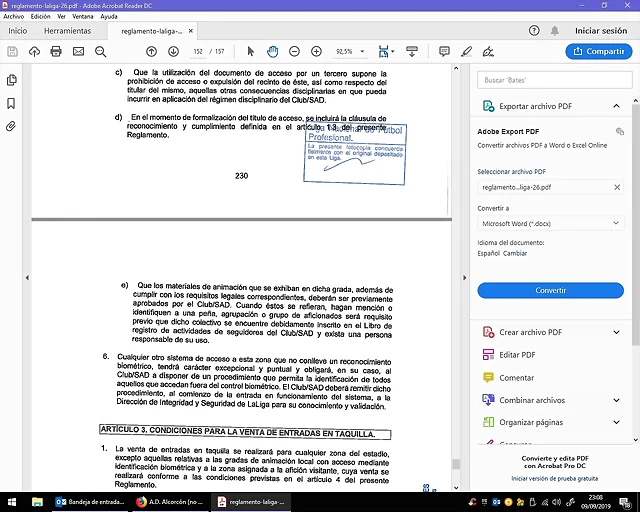Open Help question mark icon
Viewport: 640px width, 512px height.
pyautogui.click(x=534, y=31)
